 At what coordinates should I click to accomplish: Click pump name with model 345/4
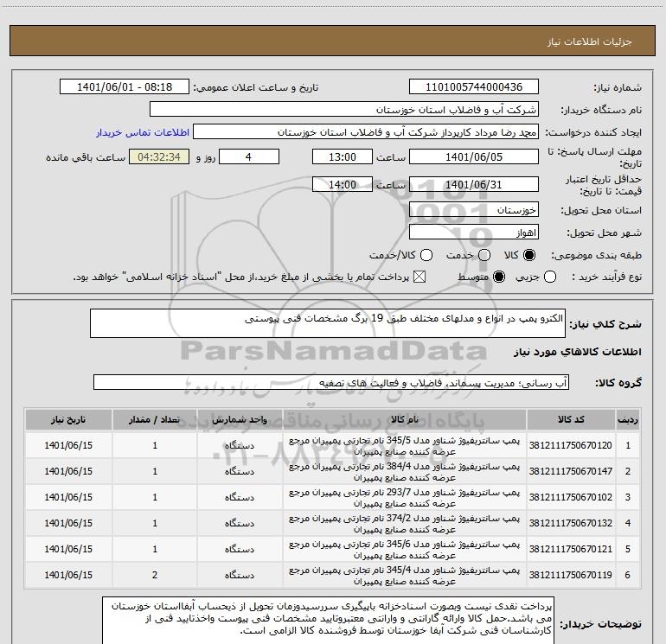pos(405,575)
